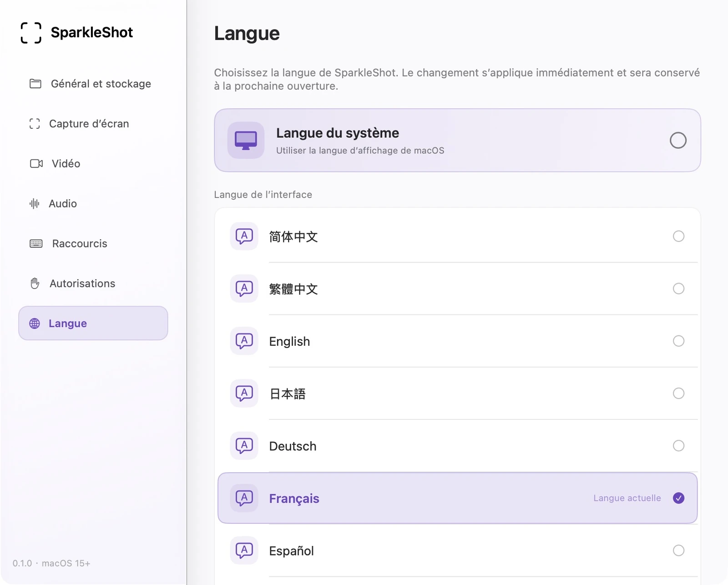The height and width of the screenshot is (585, 728).
Task: Select the Langue sidebar item
Action: pyautogui.click(x=93, y=323)
